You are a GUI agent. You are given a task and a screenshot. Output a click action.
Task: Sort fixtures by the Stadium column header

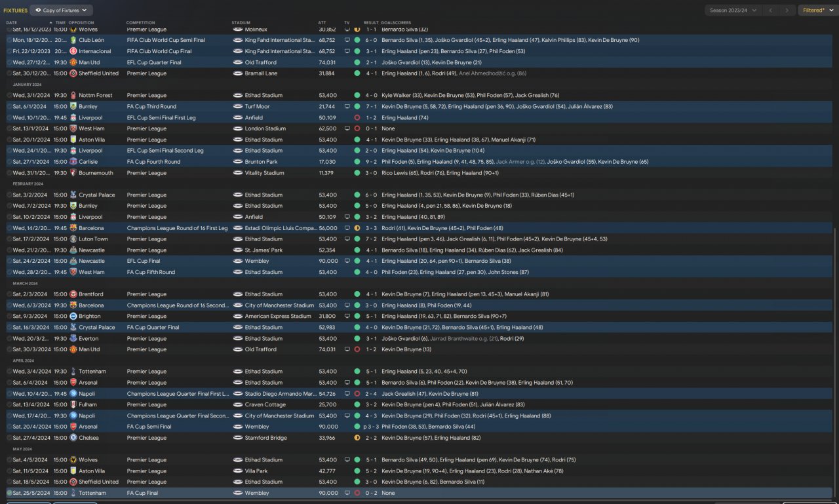[x=241, y=23]
